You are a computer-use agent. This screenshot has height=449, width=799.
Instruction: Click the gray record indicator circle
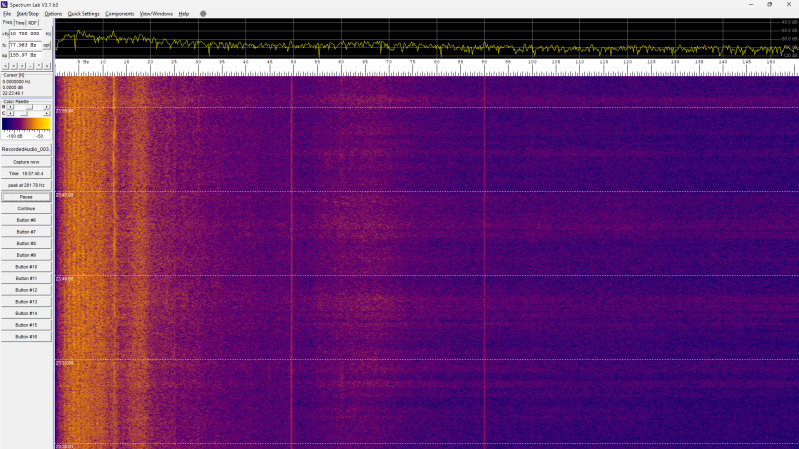(203, 14)
